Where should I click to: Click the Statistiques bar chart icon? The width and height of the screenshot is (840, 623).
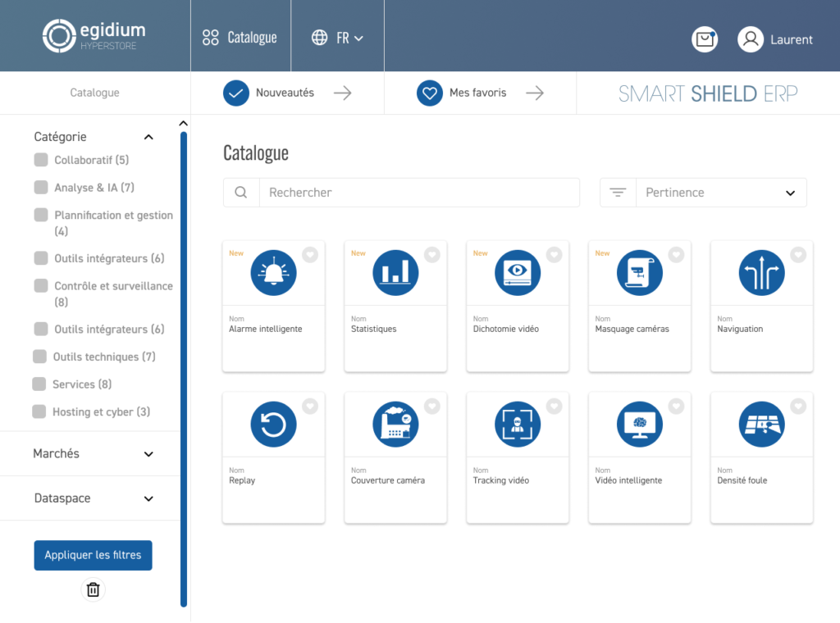395,273
